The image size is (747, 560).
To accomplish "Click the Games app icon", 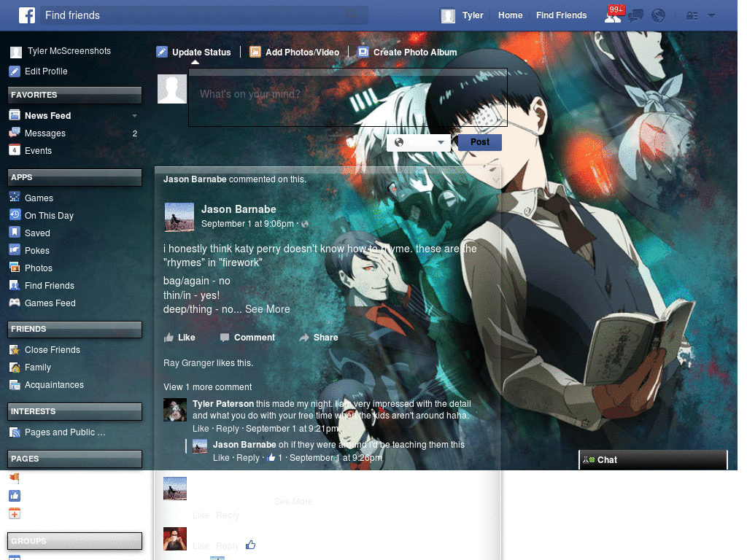I will 15,197.
